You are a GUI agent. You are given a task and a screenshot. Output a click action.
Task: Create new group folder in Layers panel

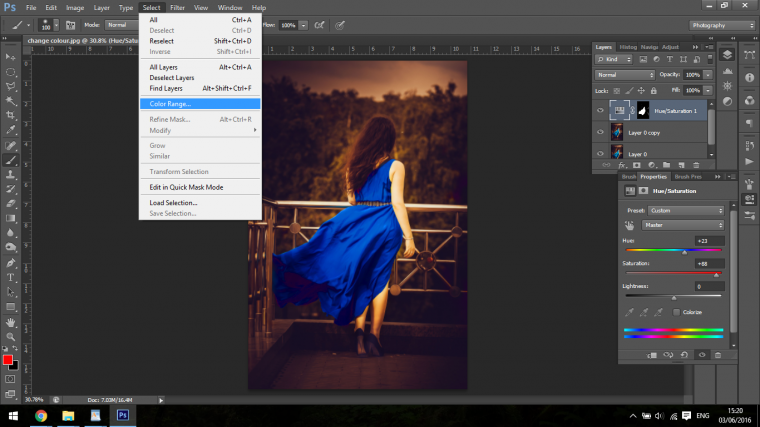[666, 165]
